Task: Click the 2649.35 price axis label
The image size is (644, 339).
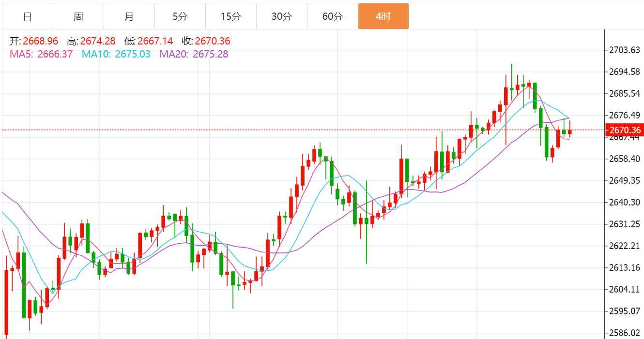Action: 625,180
